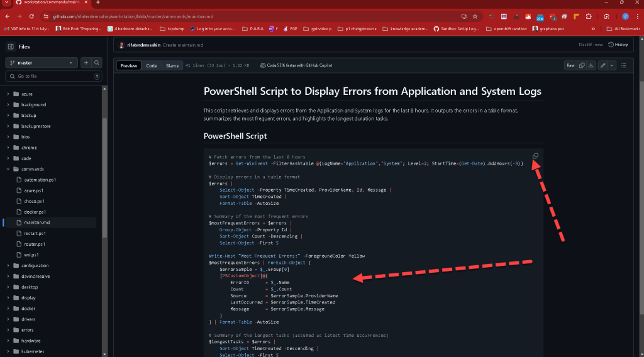Screen dimensions: 644x357
Task: Show more bookmarks chevron
Action: tap(593, 29)
